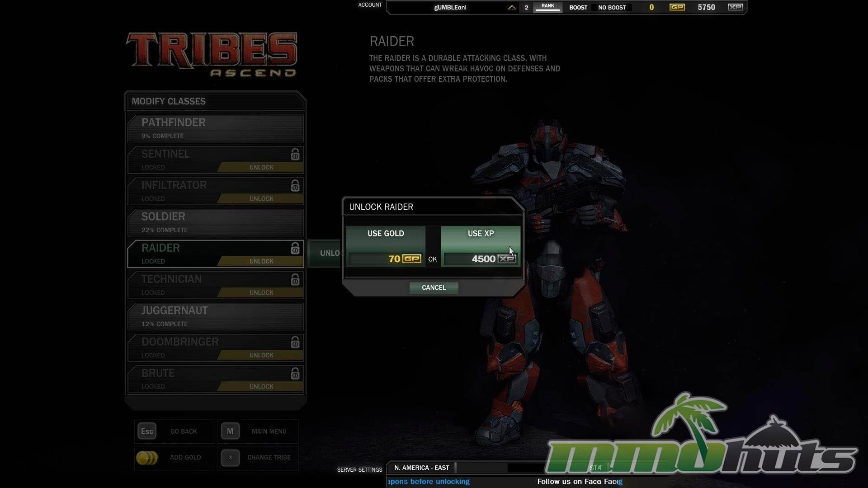Screen dimensions: 868x488
Task: Click the rank chevron icon near username
Action: (511, 8)
